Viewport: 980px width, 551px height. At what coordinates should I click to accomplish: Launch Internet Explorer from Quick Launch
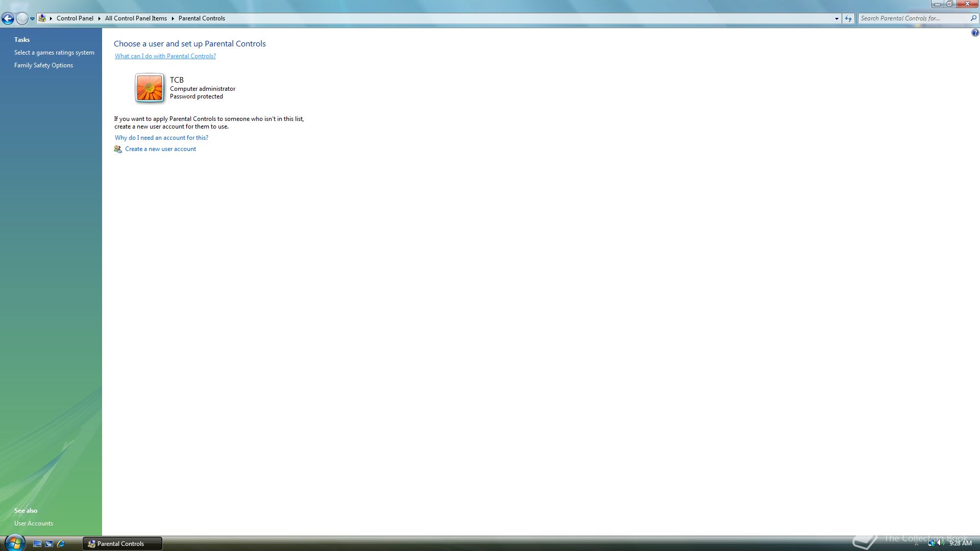61,544
